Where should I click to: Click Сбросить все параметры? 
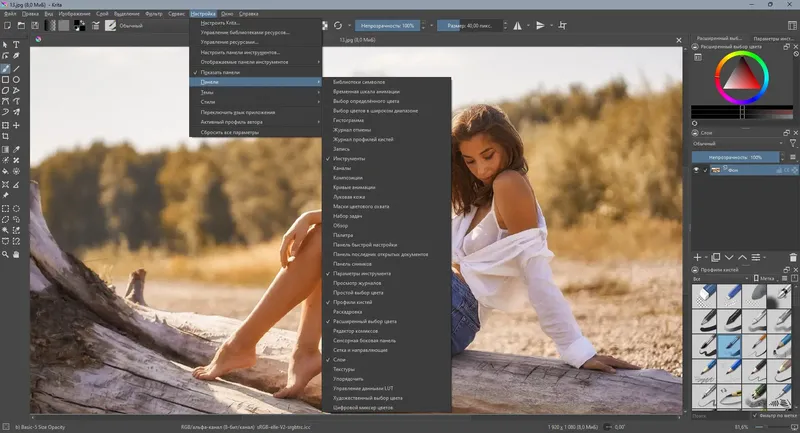pos(229,132)
